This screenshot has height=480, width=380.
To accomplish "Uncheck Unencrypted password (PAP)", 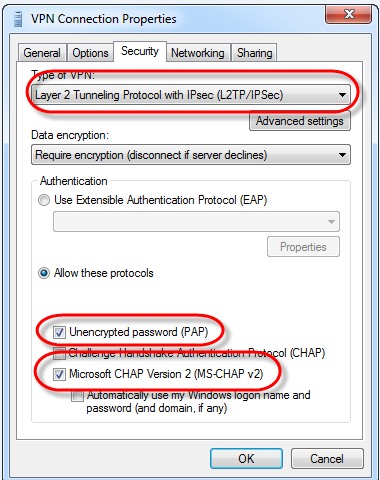I will [59, 332].
